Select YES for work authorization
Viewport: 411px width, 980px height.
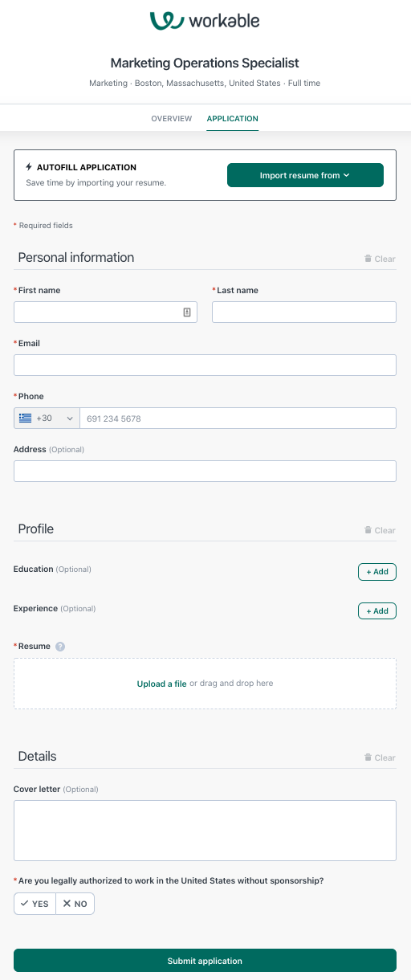click(35, 904)
